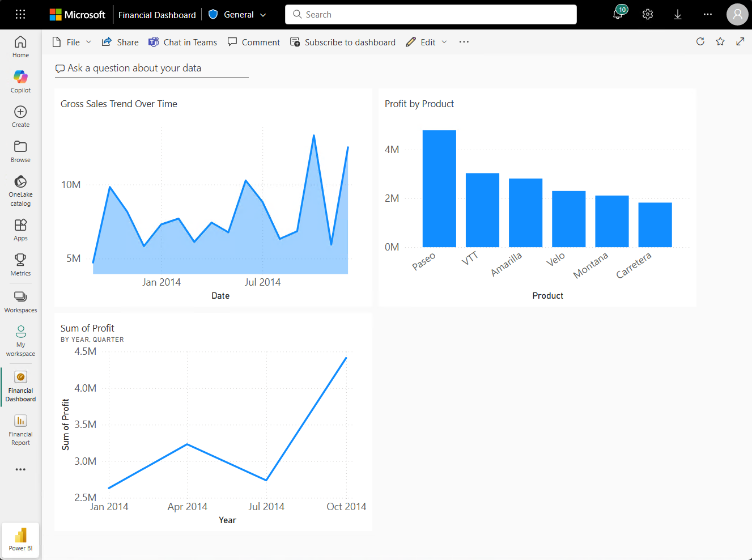Subscribe to the dashboard
Viewport: 752px width, 560px height.
tap(342, 41)
